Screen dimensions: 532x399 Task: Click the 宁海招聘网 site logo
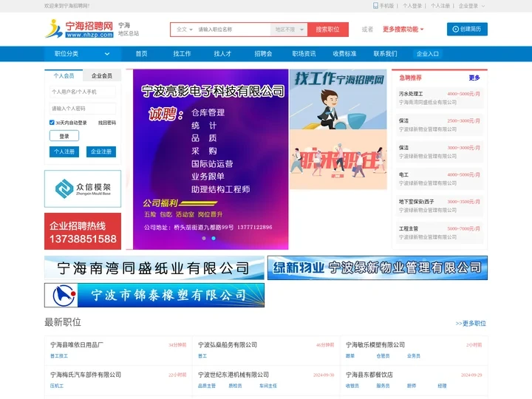pyautogui.click(x=79, y=29)
